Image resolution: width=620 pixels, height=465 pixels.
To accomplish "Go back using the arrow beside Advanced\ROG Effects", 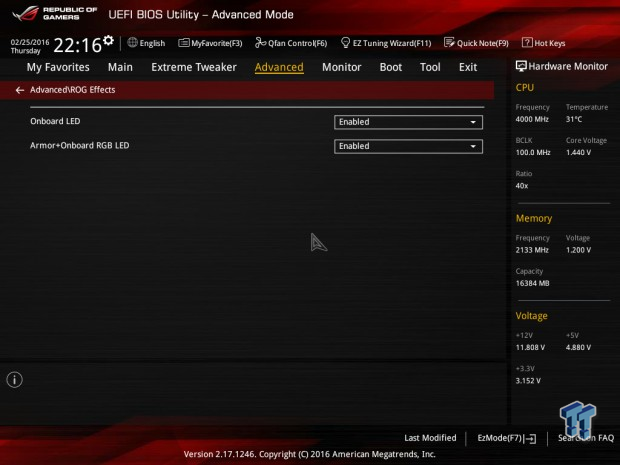I will point(19,90).
